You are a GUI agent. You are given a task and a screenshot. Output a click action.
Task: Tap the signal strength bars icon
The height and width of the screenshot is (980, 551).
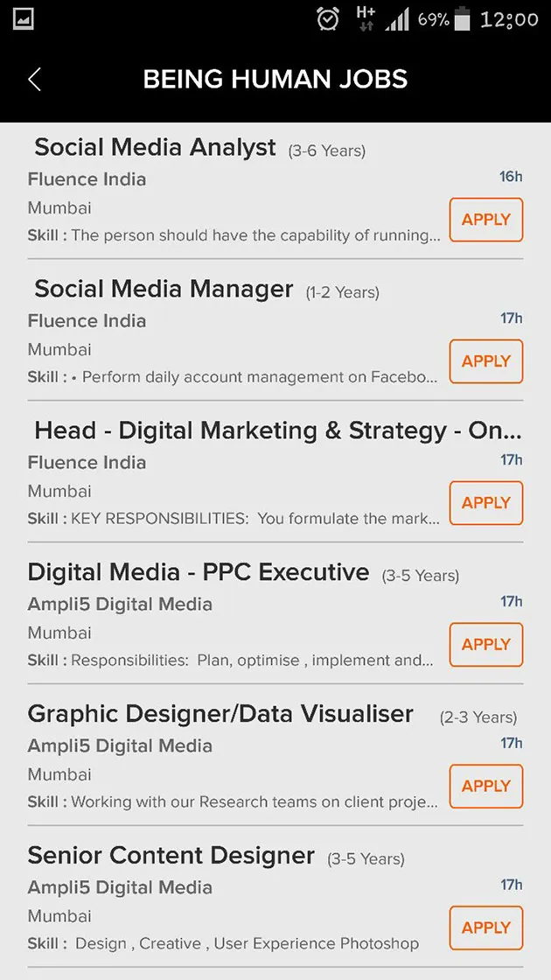tap(397, 20)
